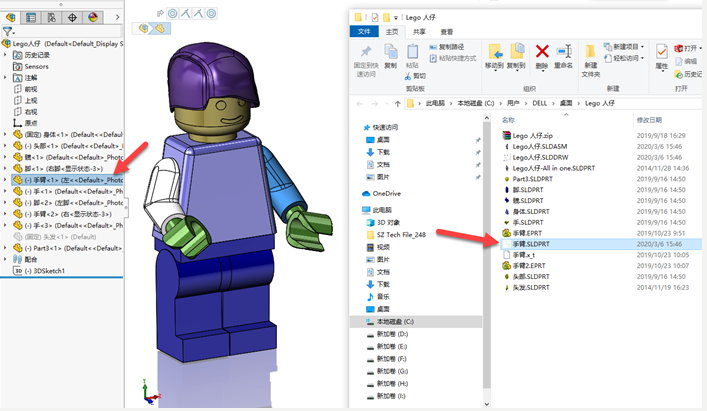707x411 pixels.
Task: Click 新建文件夹 new folder icon
Action: coord(590,52)
